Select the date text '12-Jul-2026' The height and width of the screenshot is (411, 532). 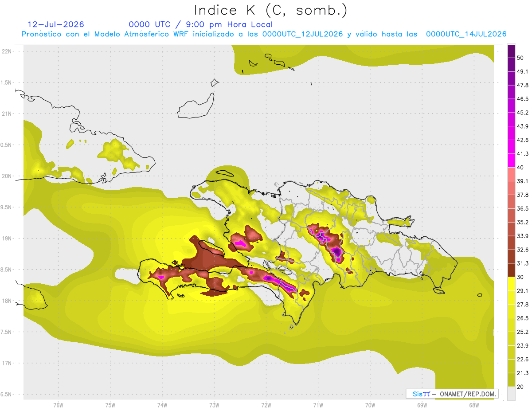pyautogui.click(x=56, y=24)
